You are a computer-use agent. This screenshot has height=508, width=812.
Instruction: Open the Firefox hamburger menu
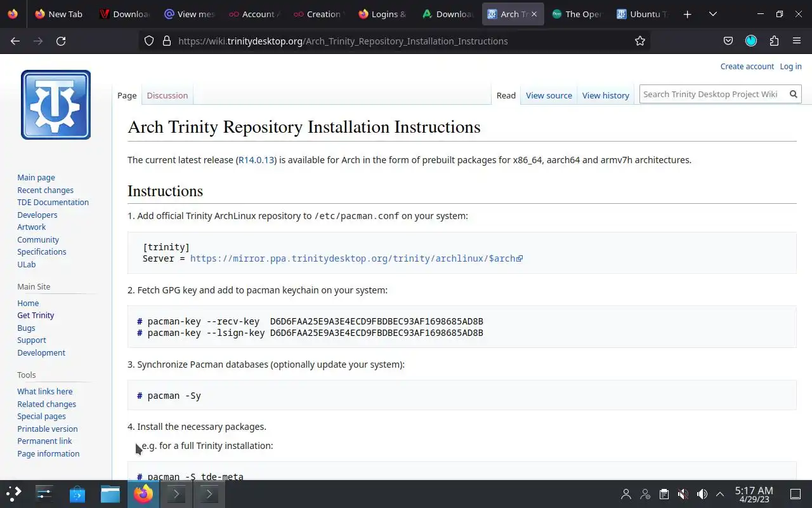[x=797, y=41]
